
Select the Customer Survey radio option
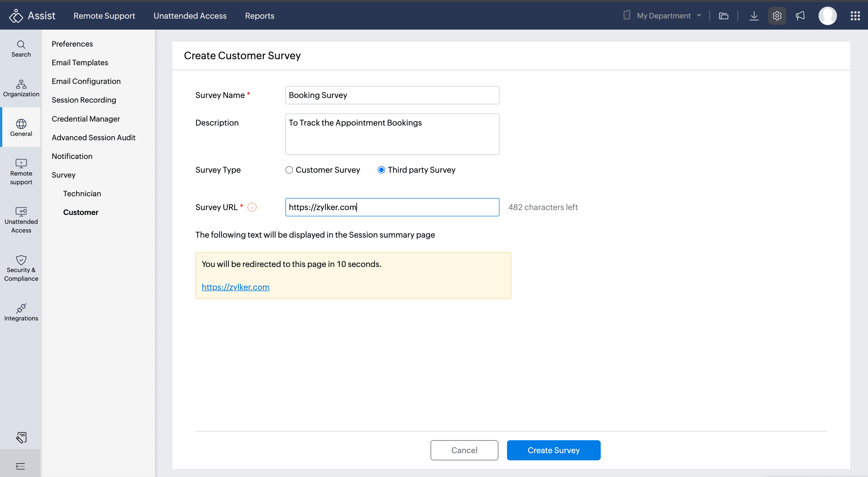pos(289,170)
